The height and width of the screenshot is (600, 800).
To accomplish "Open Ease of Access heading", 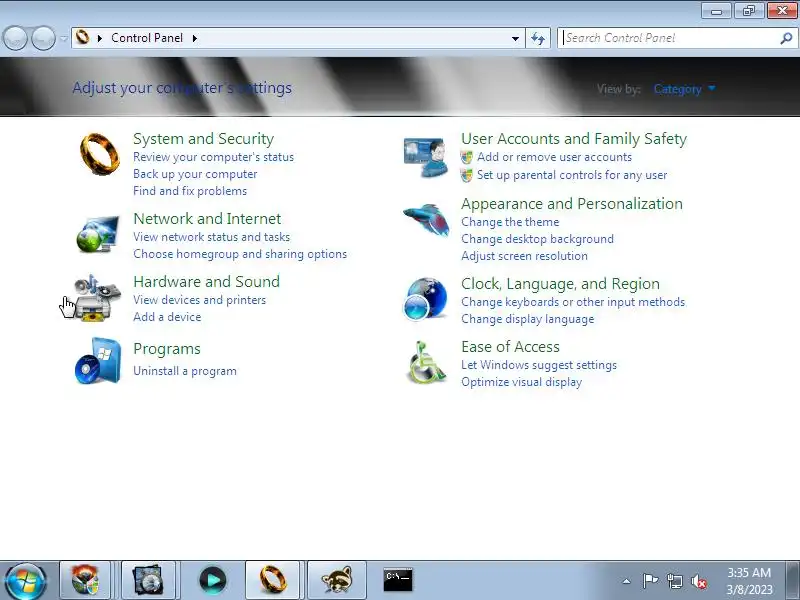I will coord(510,347).
